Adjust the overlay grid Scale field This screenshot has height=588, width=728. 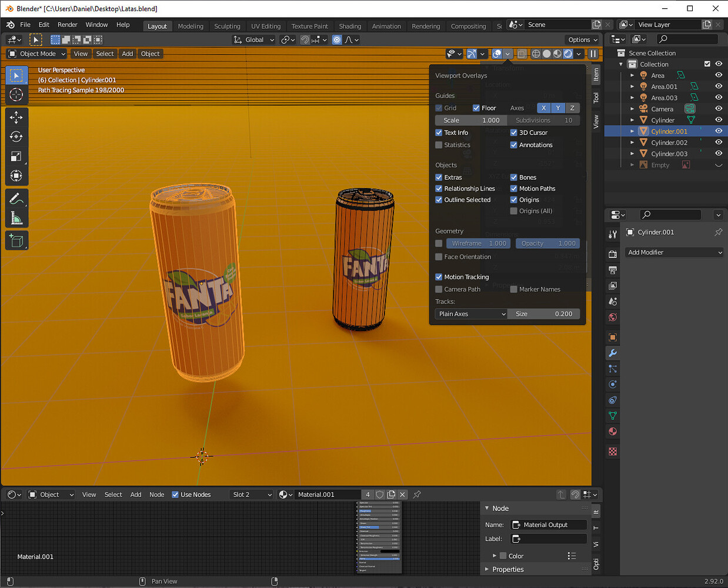coord(471,121)
